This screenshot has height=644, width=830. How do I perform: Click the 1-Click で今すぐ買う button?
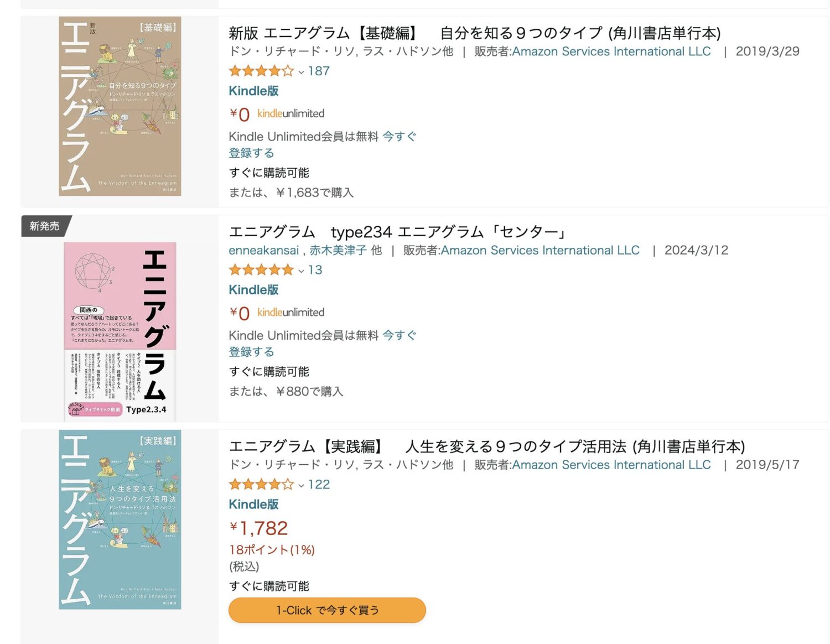click(327, 610)
